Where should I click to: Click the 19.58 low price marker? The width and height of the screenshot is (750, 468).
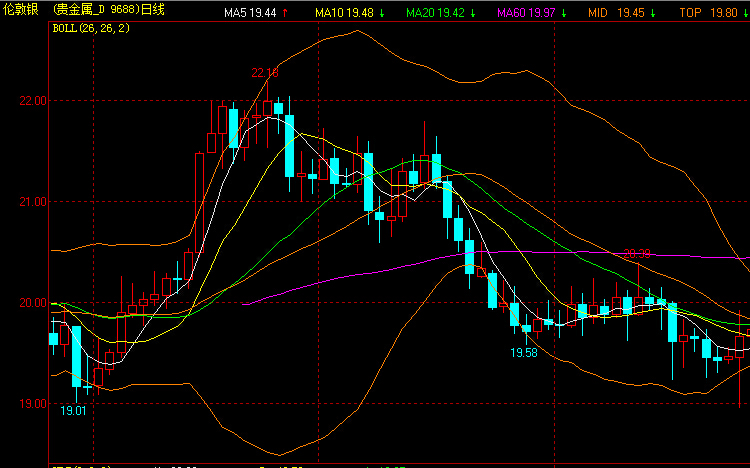pyautogui.click(x=524, y=353)
